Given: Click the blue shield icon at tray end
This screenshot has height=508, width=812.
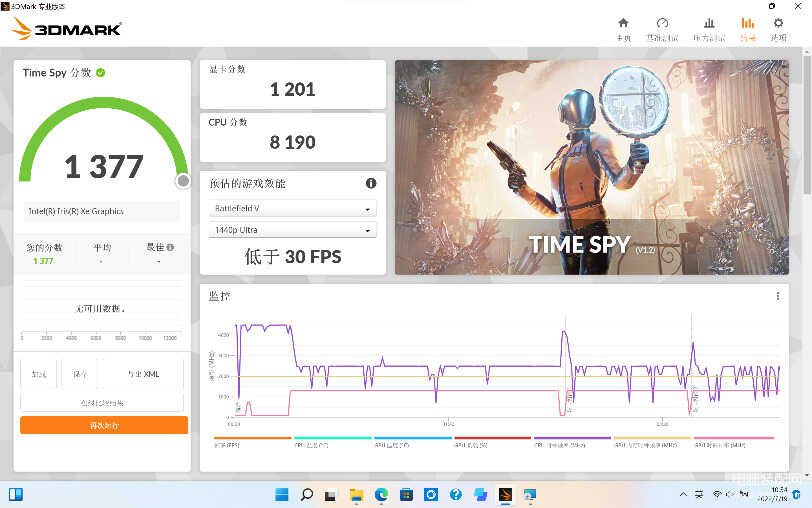Looking at the screenshot, I should (x=796, y=495).
